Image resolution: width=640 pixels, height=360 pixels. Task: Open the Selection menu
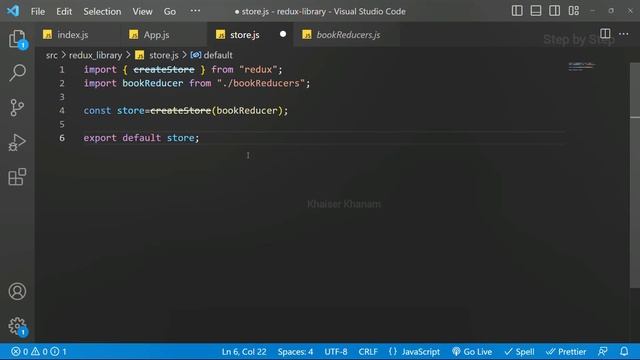[102, 11]
